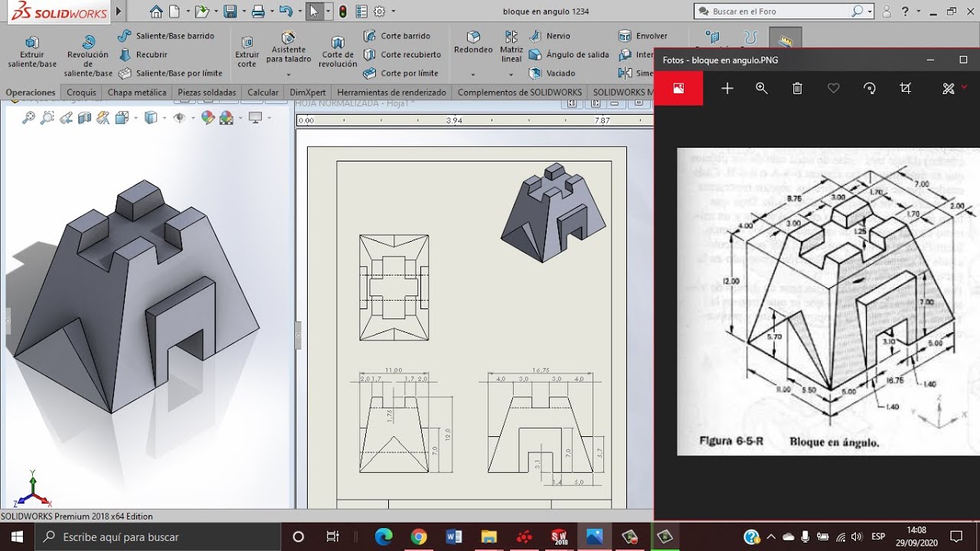Expand Asistente para taladro dropdown arrow
This screenshot has width=980, height=551.
(x=289, y=75)
